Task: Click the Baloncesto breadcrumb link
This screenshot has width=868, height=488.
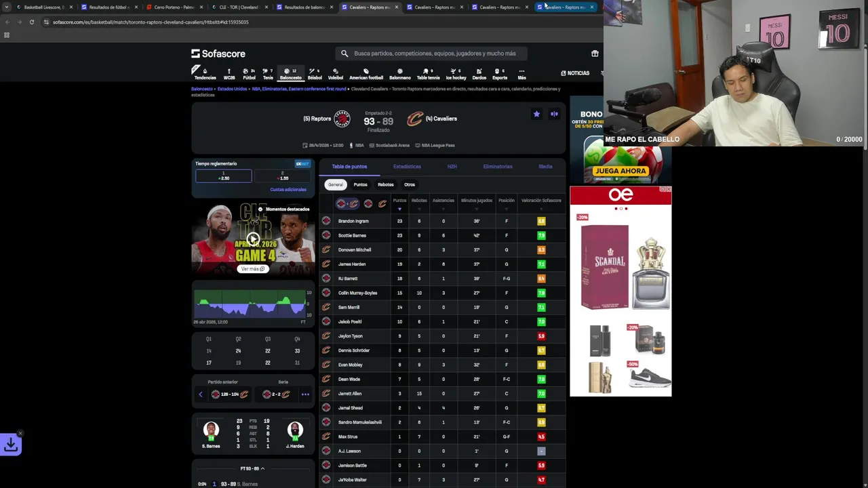Action: (x=202, y=89)
